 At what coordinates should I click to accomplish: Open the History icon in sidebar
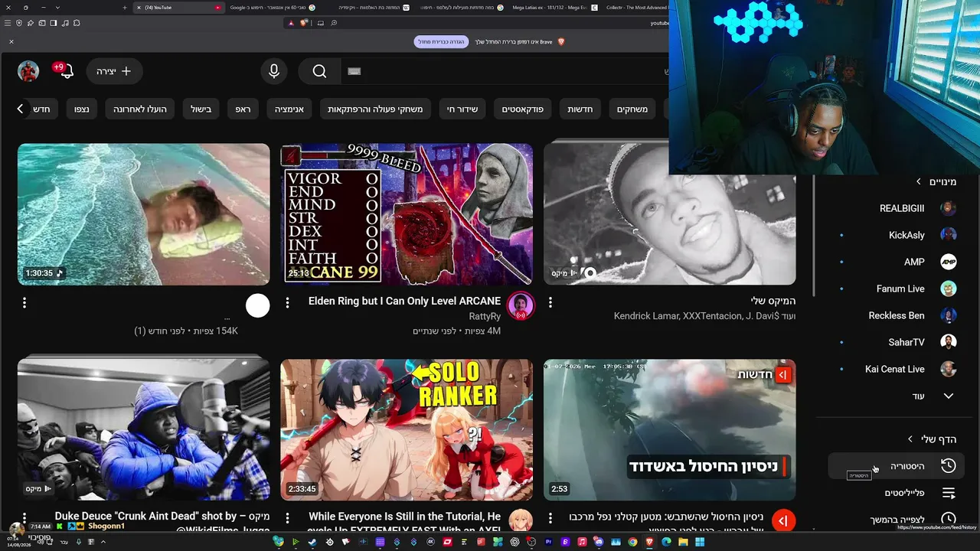tap(948, 466)
